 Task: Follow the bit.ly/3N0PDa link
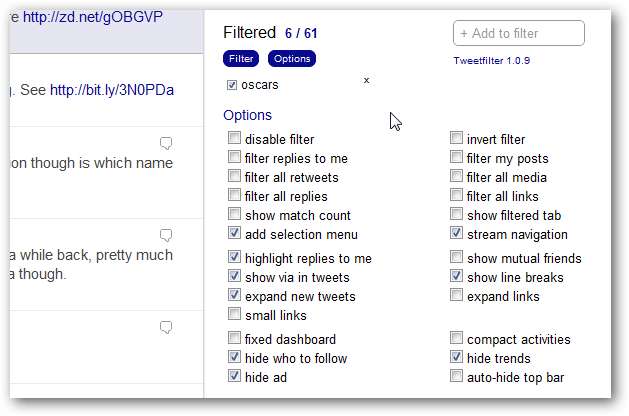[x=111, y=90]
